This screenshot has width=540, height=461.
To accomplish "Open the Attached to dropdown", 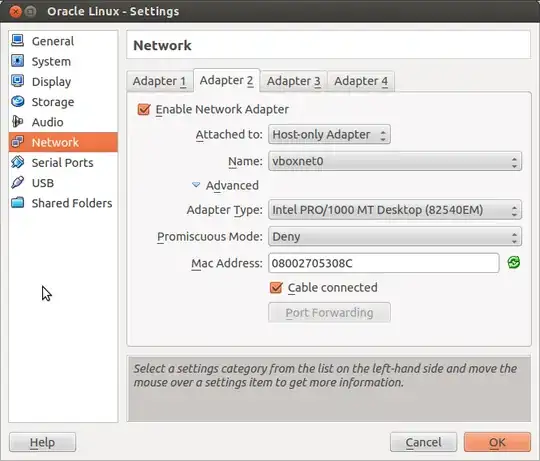I will [x=329, y=134].
